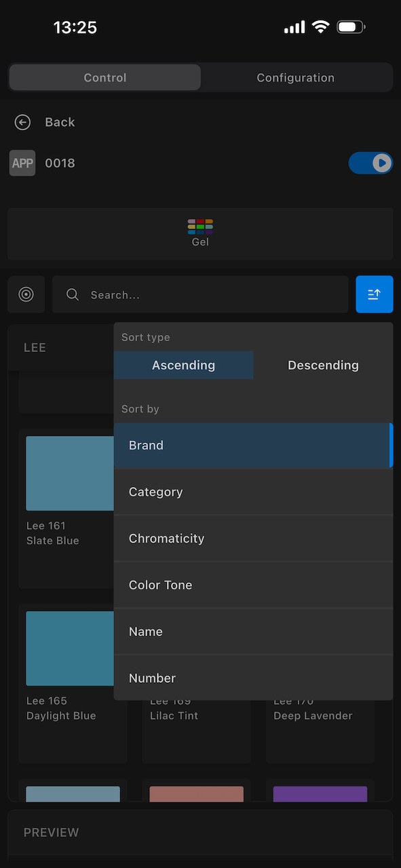Pick the pale blue-gray swatch in bottom row

point(73,794)
